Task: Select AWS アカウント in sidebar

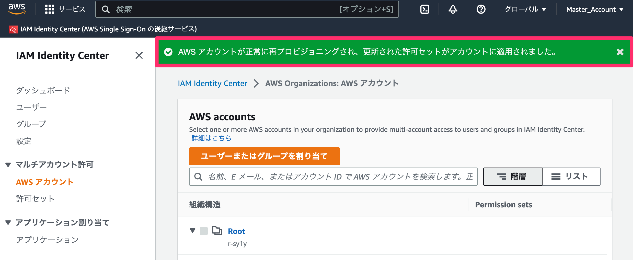Action: (45, 182)
